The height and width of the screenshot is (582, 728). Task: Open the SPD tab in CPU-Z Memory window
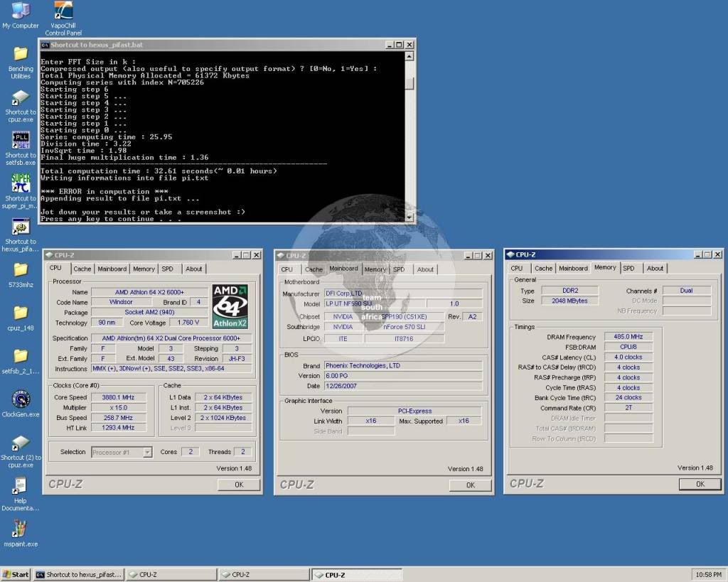tap(628, 268)
